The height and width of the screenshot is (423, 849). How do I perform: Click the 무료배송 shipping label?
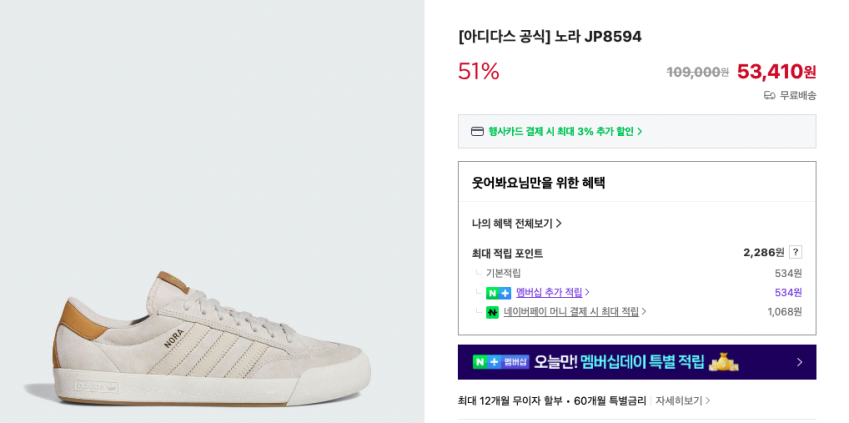coord(798,95)
